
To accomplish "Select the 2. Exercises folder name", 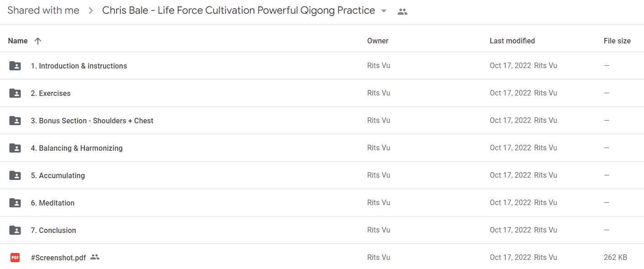I will (51, 93).
